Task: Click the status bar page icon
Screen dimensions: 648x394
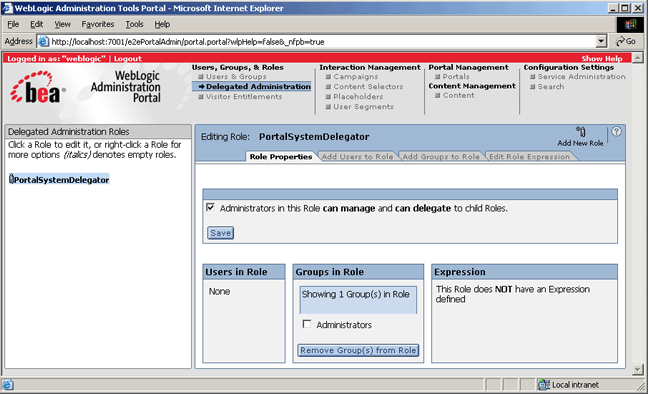Action: [x=8, y=384]
